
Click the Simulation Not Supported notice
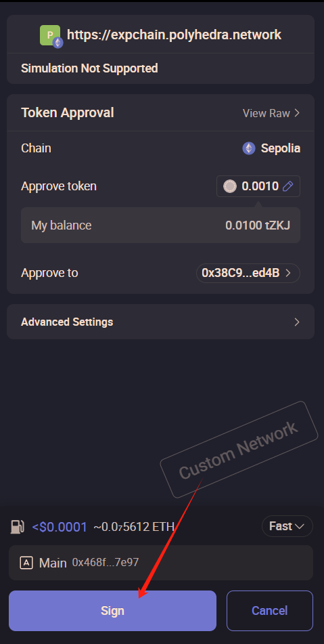point(89,68)
